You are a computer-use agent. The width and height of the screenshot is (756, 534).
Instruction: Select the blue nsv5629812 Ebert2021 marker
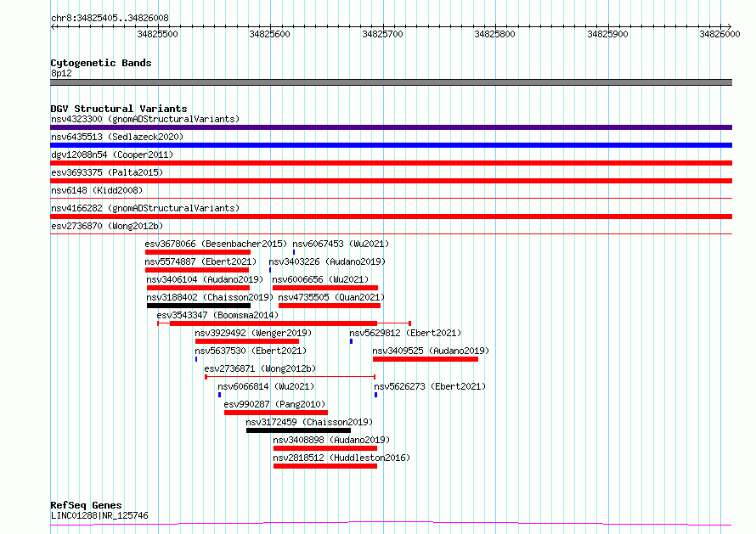351,341
